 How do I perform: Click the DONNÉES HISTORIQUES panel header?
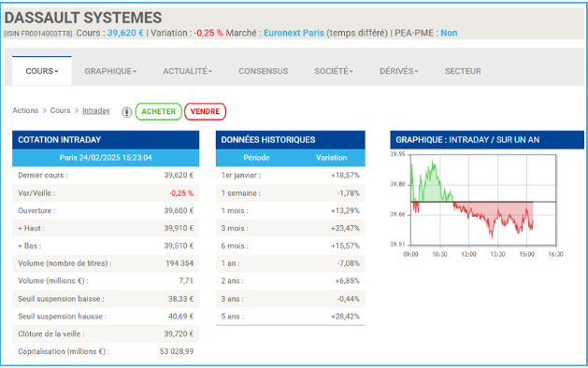click(290, 140)
